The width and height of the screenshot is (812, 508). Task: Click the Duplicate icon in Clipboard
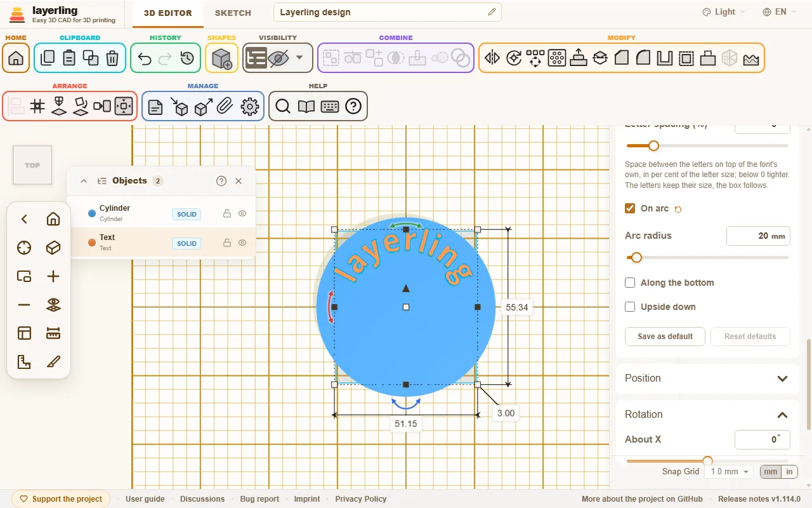click(91, 58)
